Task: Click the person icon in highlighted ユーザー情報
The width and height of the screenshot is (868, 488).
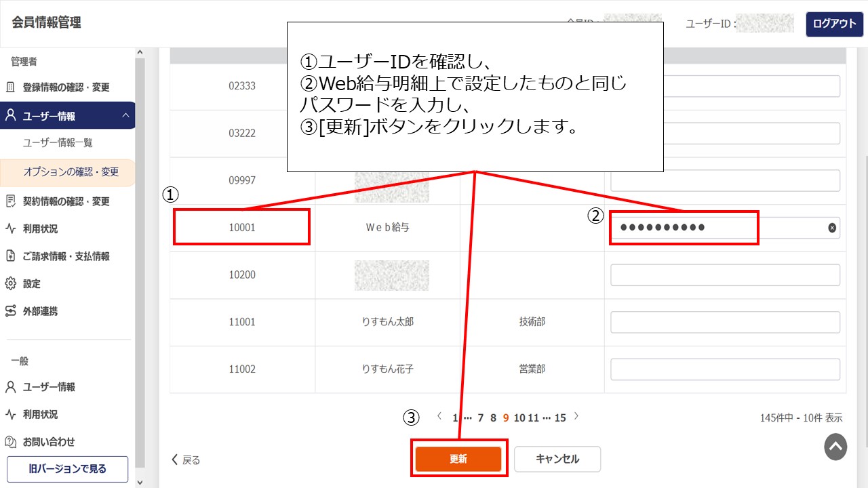Action: pos(10,116)
